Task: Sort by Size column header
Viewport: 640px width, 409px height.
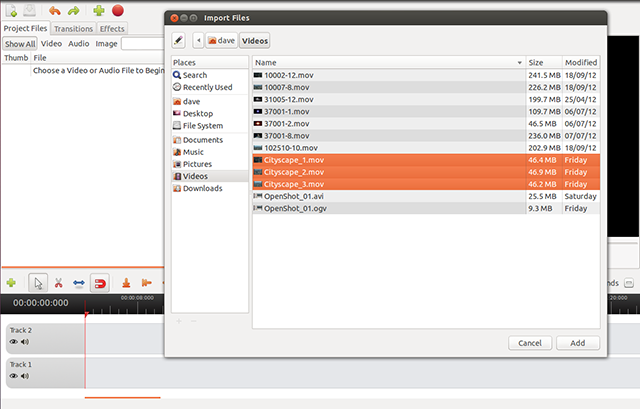Action: coord(544,62)
